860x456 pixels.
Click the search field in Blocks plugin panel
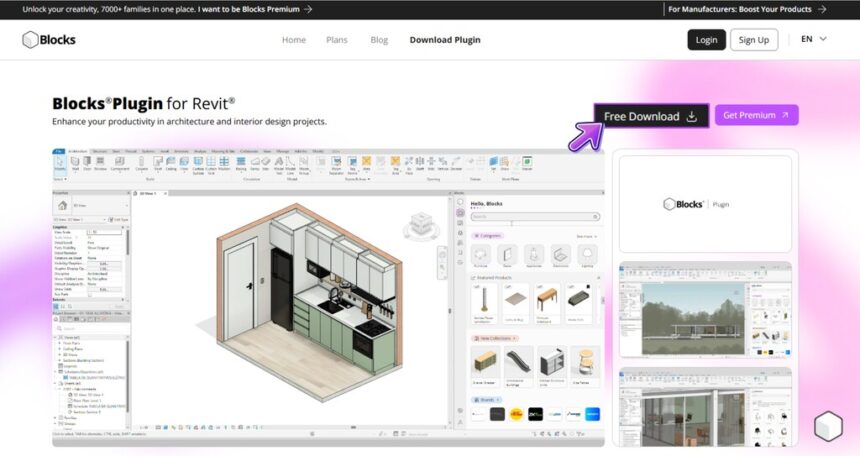535,216
